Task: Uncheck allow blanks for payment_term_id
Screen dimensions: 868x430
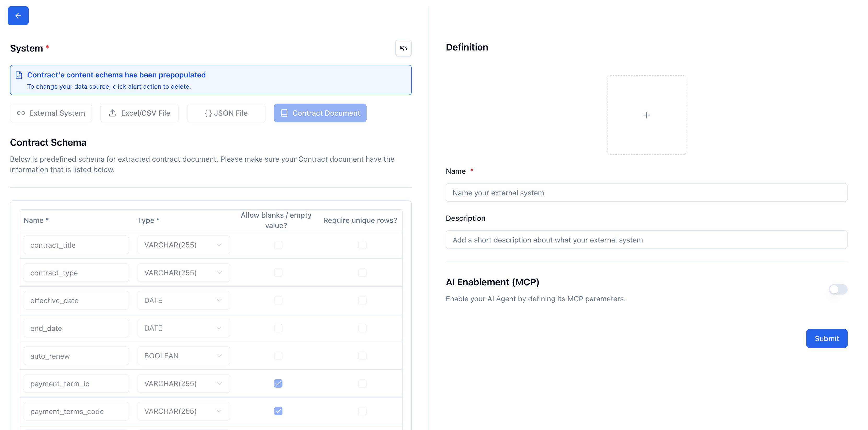Action: pos(278,383)
